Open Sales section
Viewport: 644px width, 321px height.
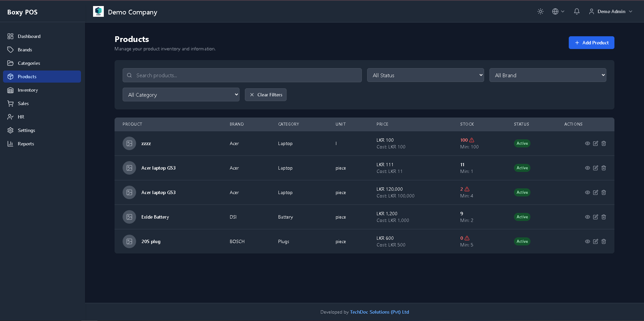pyautogui.click(x=42, y=103)
